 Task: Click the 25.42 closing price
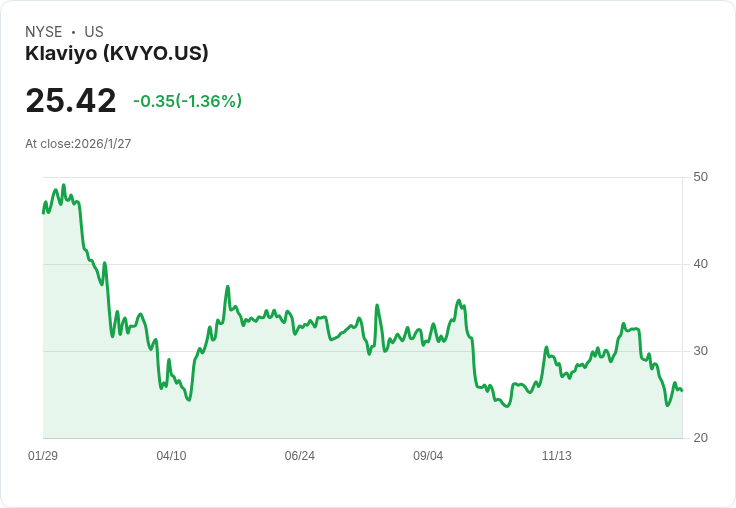(x=71, y=101)
